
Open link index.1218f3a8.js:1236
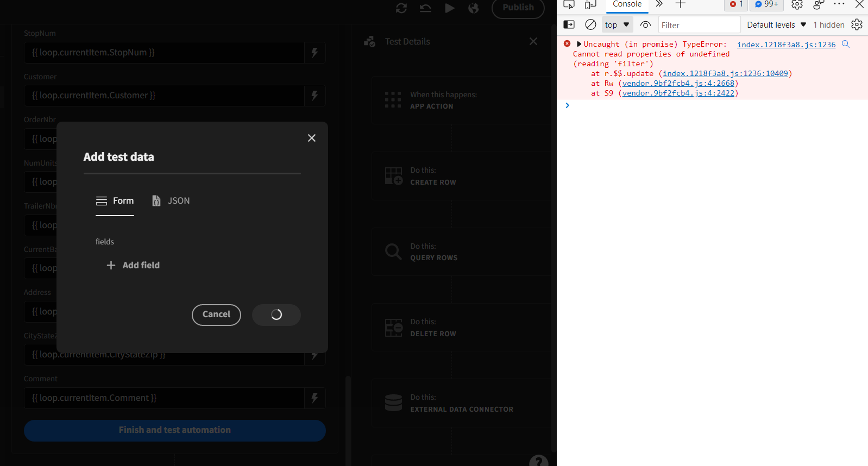tap(786, 45)
